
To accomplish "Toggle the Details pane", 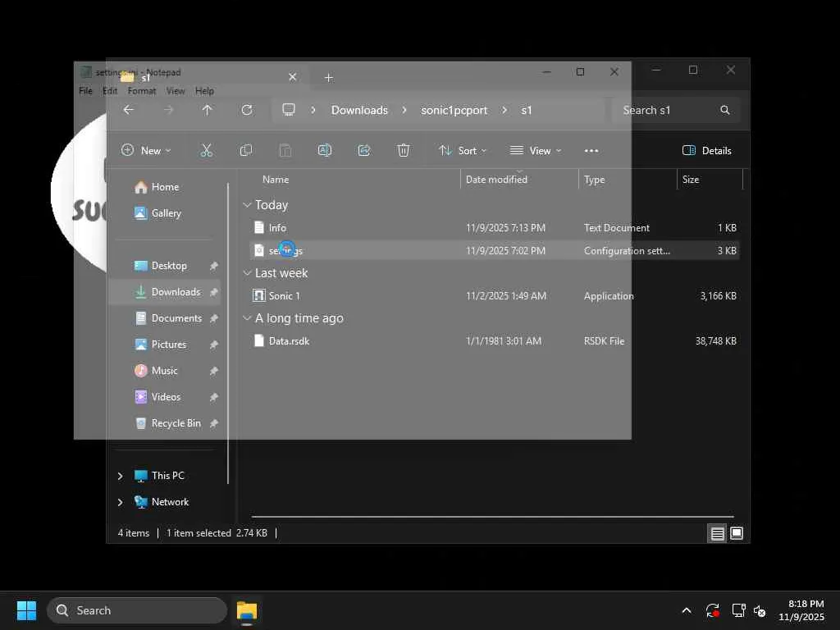I will (x=706, y=151).
